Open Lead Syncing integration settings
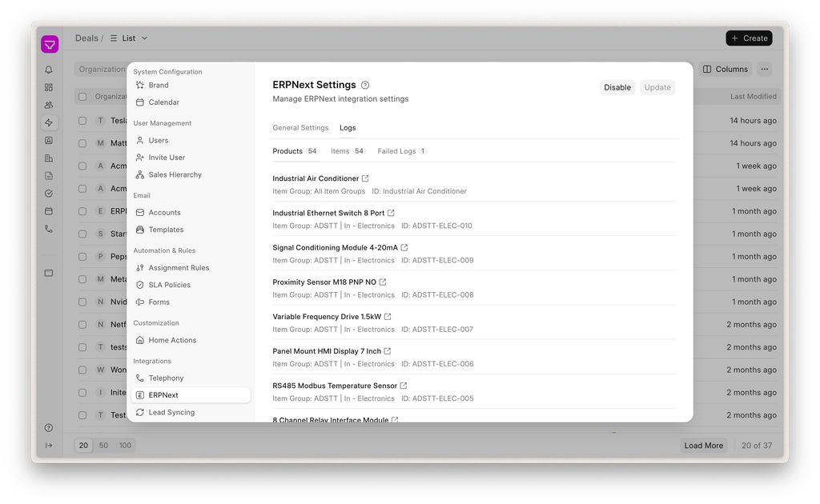Viewport: 820px width, 504px height. click(191, 412)
